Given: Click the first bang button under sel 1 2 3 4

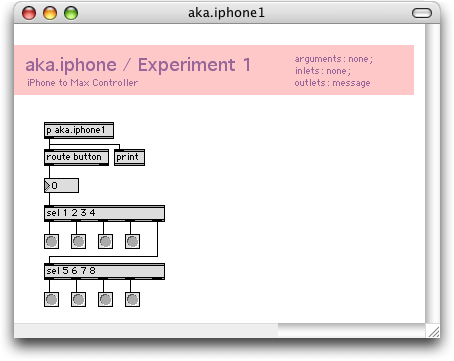Looking at the screenshot, I should [52, 241].
